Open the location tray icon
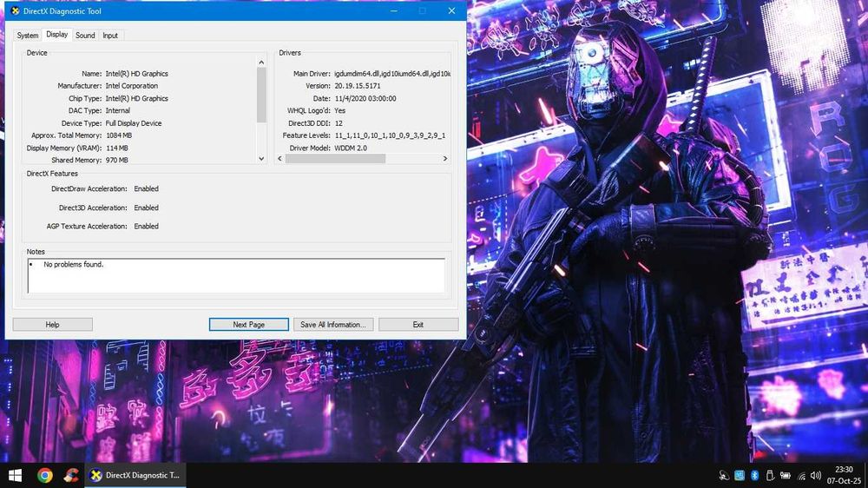Image resolution: width=868 pixels, height=488 pixels. [724, 475]
